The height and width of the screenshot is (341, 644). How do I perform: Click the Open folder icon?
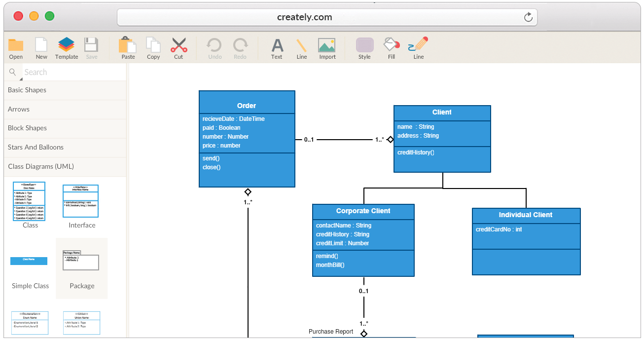16,46
